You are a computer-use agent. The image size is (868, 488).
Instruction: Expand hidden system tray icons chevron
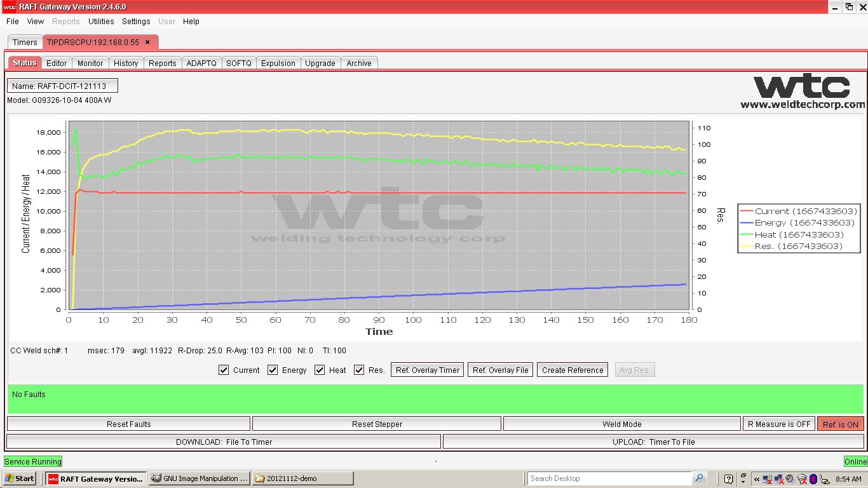pos(757,479)
